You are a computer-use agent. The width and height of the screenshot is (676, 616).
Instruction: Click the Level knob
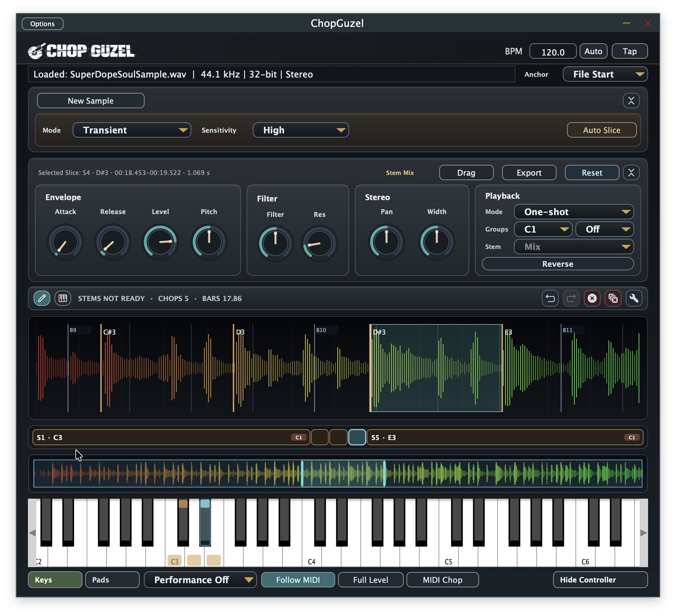[x=160, y=242]
